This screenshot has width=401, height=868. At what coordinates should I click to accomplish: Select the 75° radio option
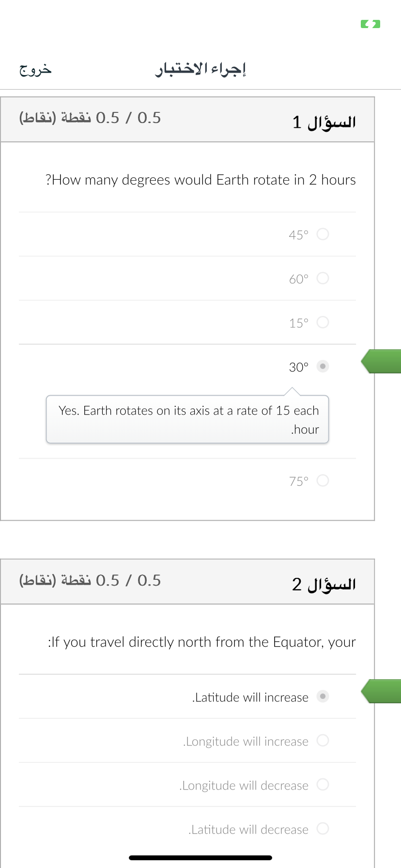(x=323, y=481)
